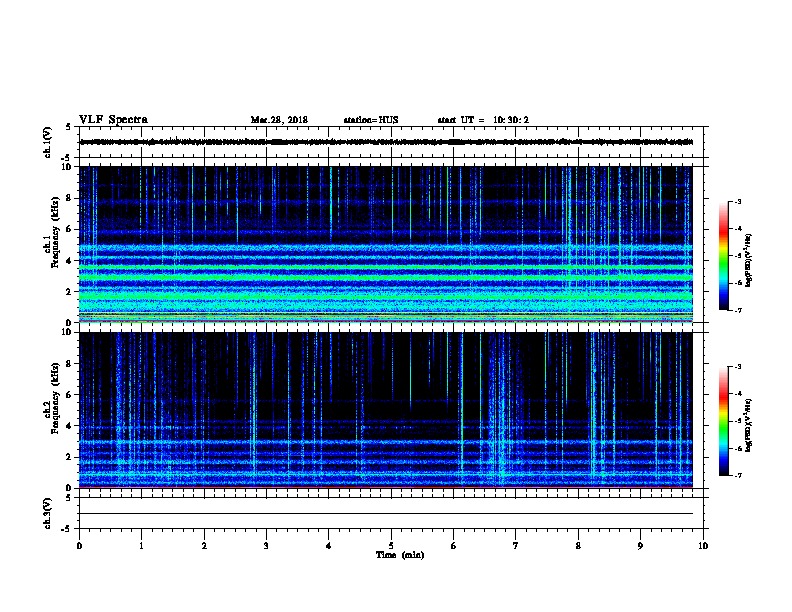The image size is (792, 612).
Task: Click the "5" tick on ch.1(V) axis
Action: click(69, 127)
